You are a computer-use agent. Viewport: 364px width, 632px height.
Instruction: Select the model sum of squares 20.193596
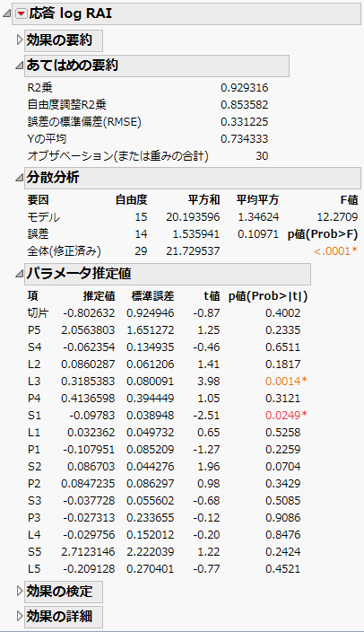point(193,217)
